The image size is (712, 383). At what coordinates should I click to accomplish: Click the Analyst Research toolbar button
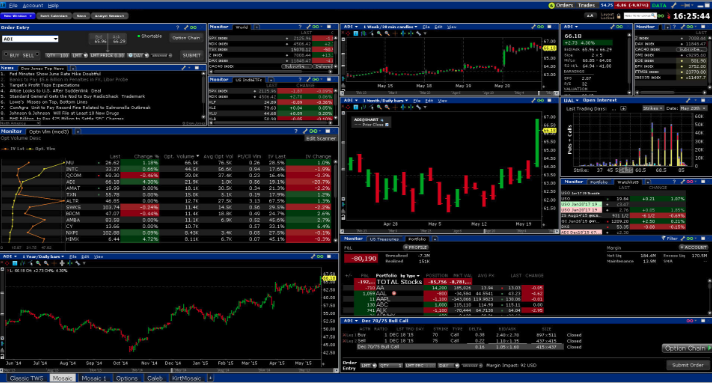tap(109, 16)
